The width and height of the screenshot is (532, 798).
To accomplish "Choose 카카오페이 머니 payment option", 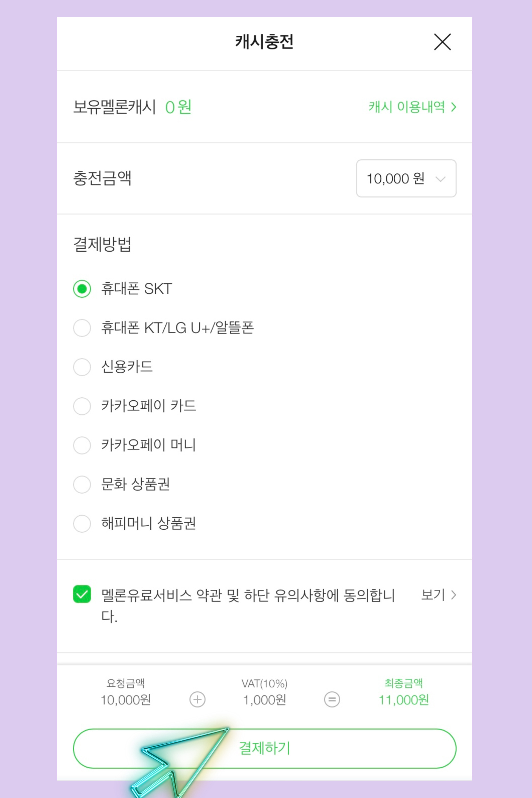I will [82, 445].
